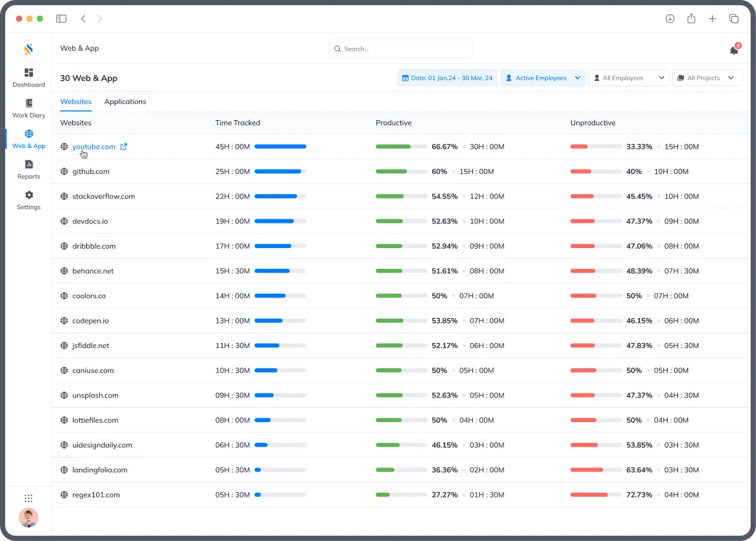The width and height of the screenshot is (756, 541).
Task: Open the app grid launcher at bottom left
Action: pos(29,498)
